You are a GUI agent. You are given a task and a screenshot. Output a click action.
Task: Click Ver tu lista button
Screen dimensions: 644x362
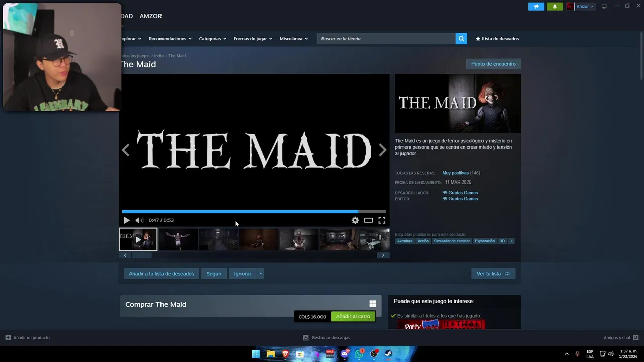493,274
